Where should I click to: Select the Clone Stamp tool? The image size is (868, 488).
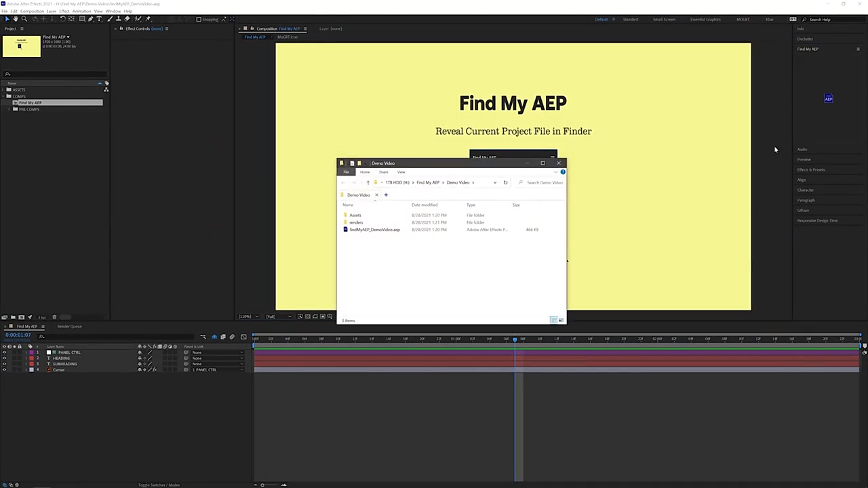tap(119, 19)
